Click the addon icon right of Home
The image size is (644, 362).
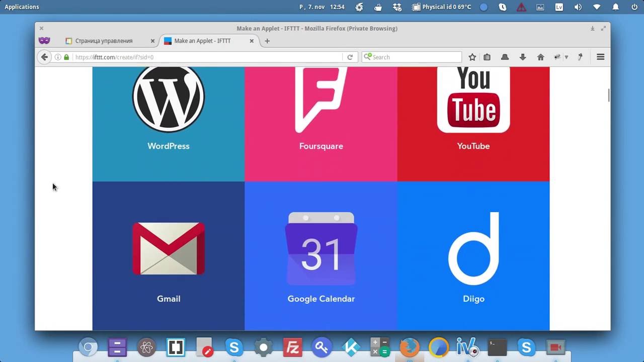(x=557, y=57)
